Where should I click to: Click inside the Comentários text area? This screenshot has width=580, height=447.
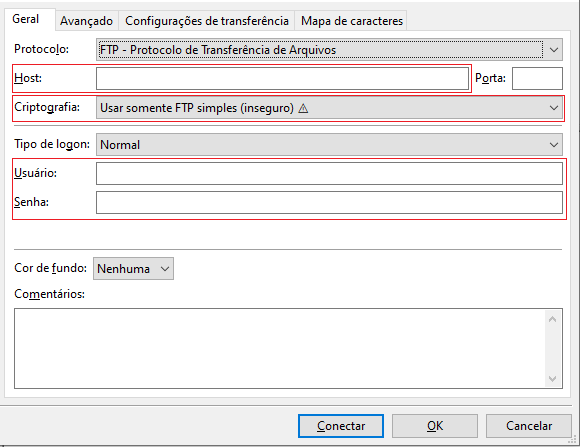click(x=280, y=349)
